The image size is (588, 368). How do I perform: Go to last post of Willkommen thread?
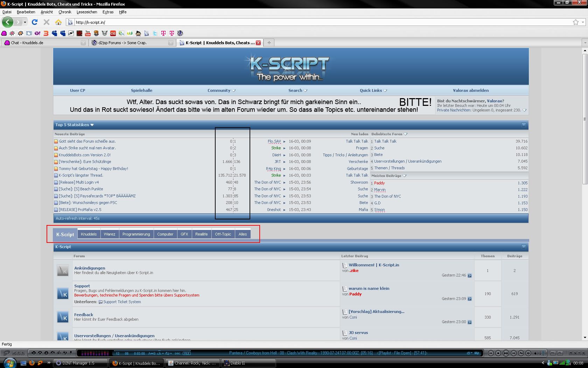click(470, 275)
